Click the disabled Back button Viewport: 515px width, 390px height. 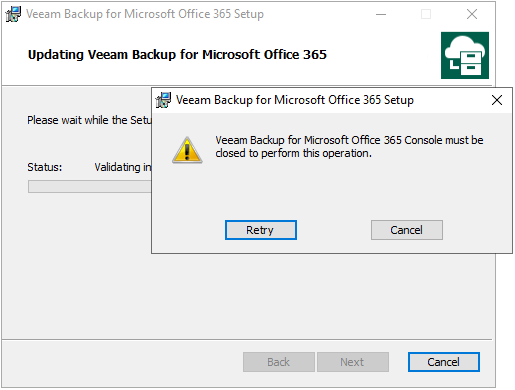[279, 362]
